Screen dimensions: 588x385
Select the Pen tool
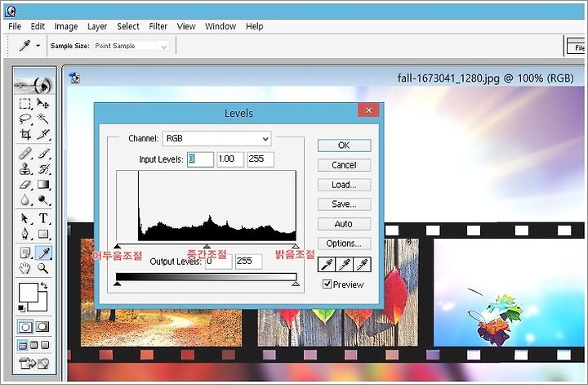click(x=25, y=234)
